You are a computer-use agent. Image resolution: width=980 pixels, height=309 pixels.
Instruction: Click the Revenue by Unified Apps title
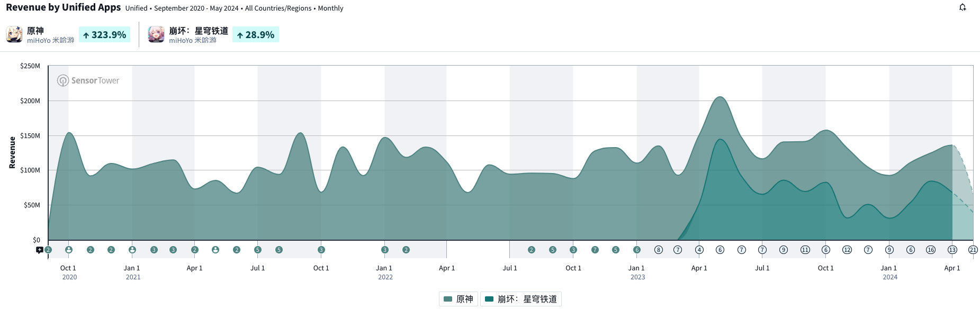pos(64,7)
